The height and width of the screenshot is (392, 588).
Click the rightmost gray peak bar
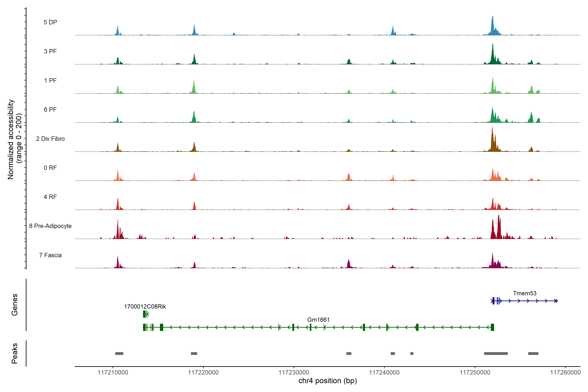[533, 353]
